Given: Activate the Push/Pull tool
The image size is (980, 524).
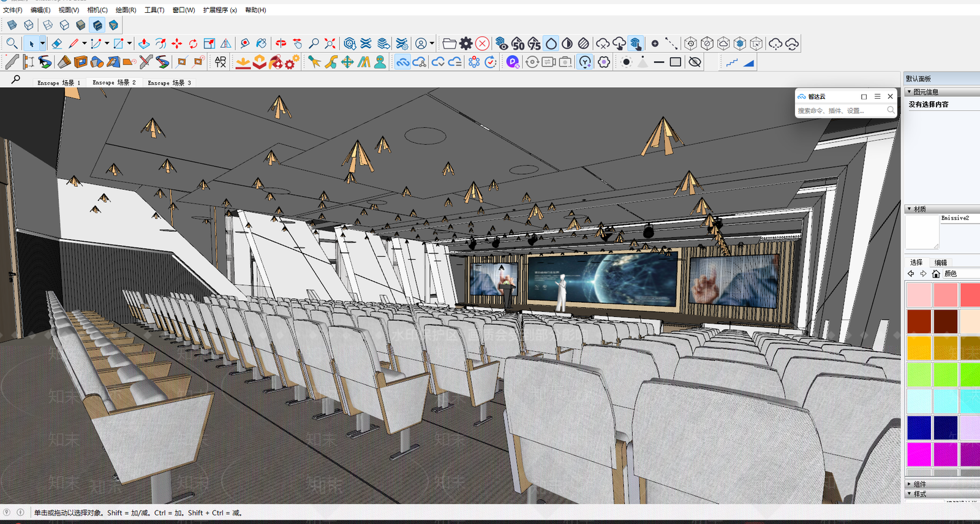Looking at the screenshot, I should tap(144, 44).
